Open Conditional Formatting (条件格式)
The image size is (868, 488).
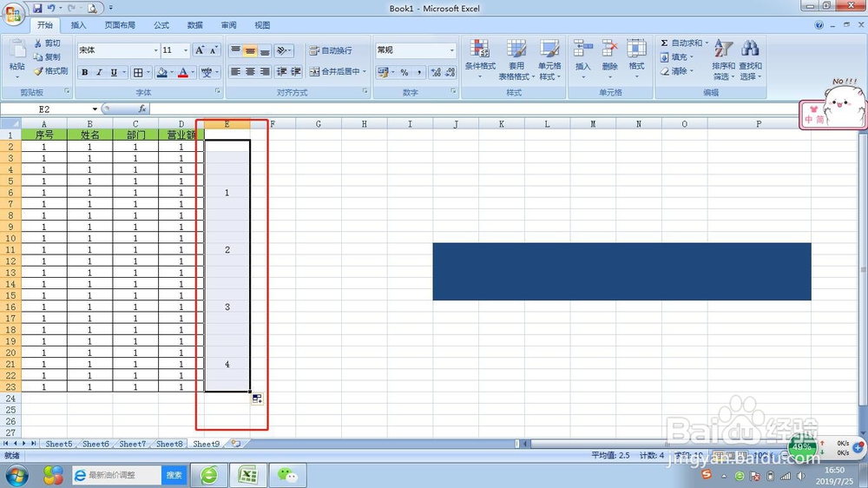(480, 59)
